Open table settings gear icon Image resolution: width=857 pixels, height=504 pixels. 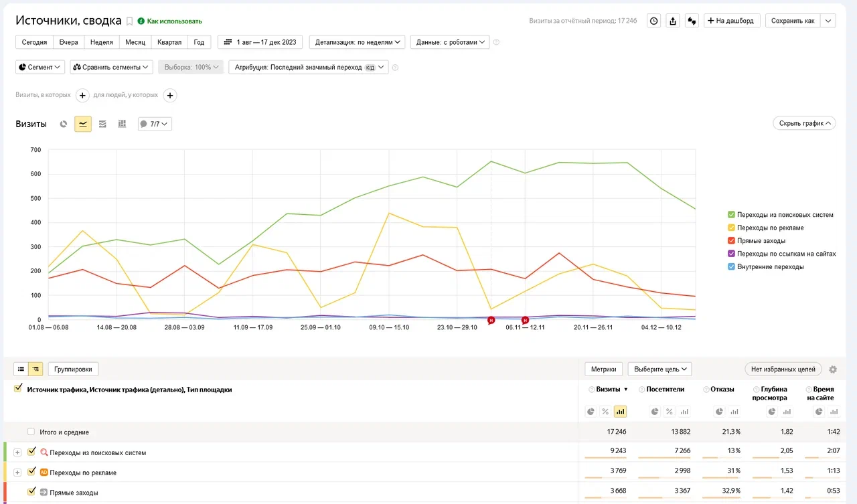point(833,369)
